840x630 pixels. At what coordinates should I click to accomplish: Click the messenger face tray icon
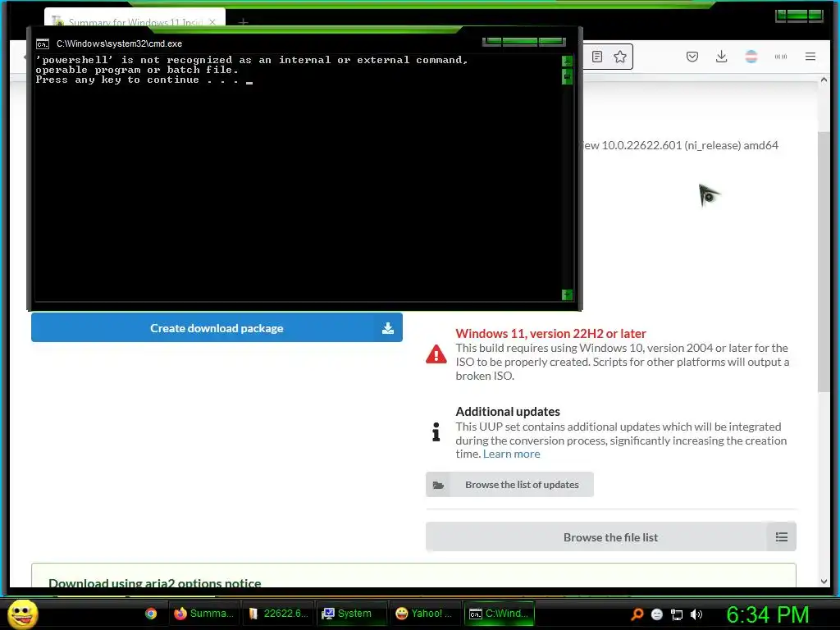(x=657, y=614)
